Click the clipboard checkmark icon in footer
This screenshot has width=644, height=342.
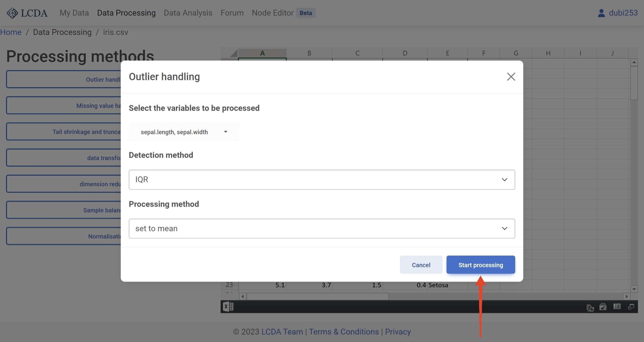(x=603, y=307)
